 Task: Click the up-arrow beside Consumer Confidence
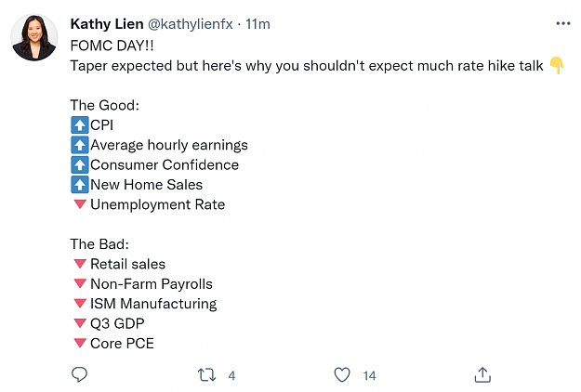coord(80,164)
